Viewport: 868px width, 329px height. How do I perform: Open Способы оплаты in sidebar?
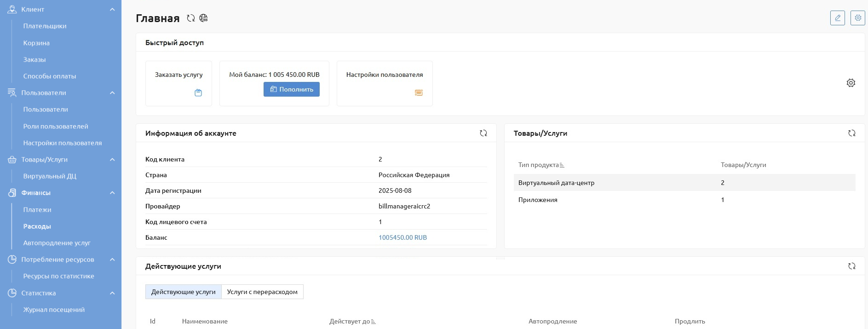[50, 76]
